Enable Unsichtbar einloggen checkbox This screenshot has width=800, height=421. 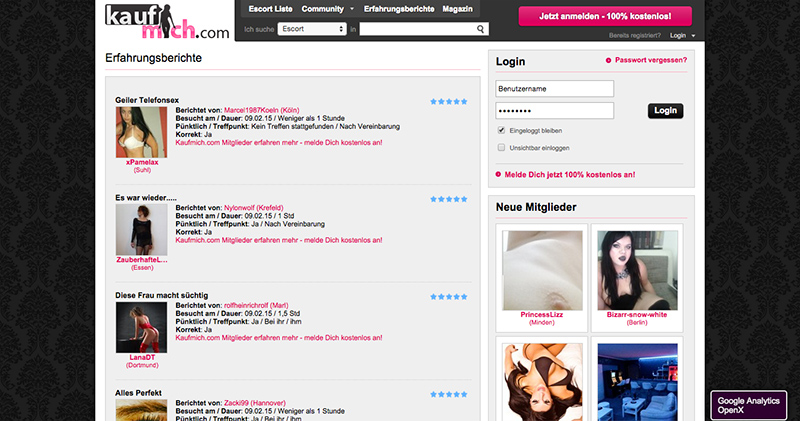[x=501, y=147]
